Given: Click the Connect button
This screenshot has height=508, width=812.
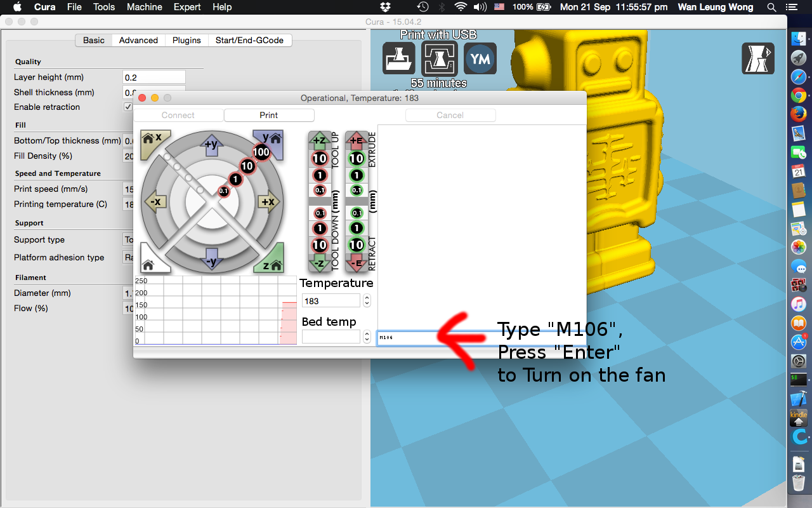Looking at the screenshot, I should 178,115.
